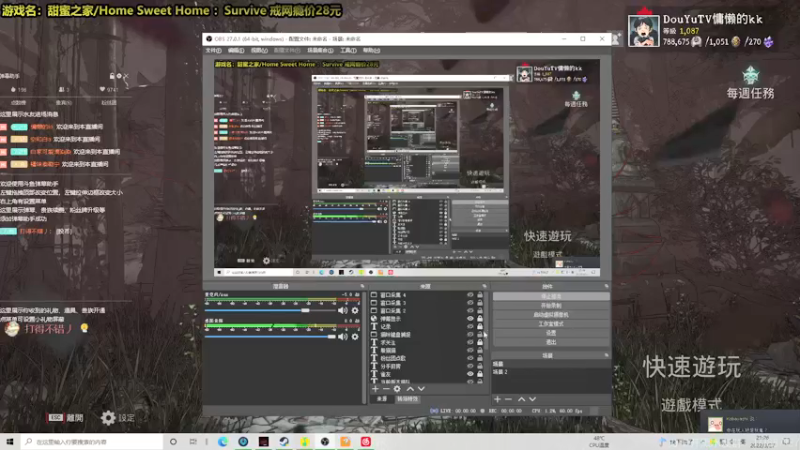Open the notification center icon
This screenshot has height=450, width=800.
pos(786,441)
